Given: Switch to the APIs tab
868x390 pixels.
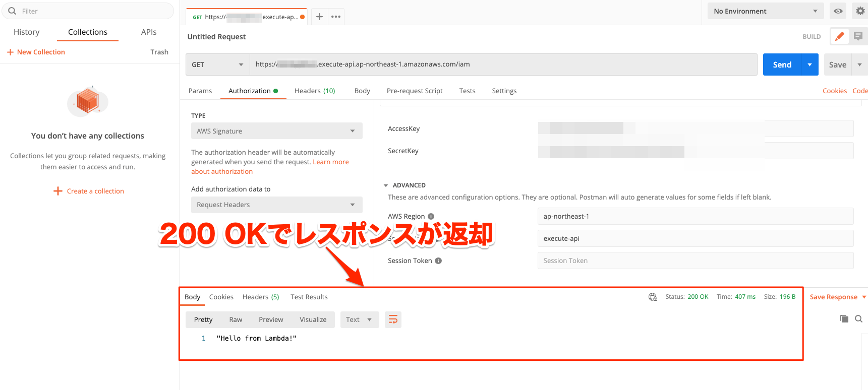Looking at the screenshot, I should point(149,32).
